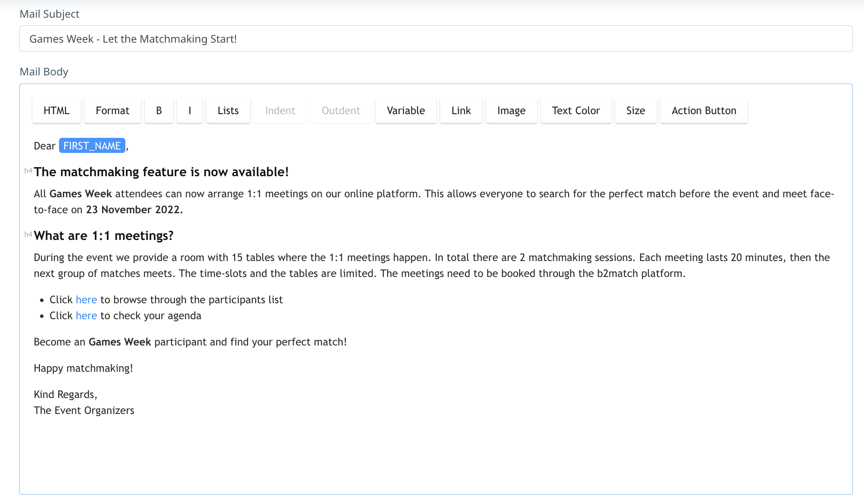Image resolution: width=864 pixels, height=504 pixels.
Task: Insert an Image into mail body
Action: pos(511,111)
